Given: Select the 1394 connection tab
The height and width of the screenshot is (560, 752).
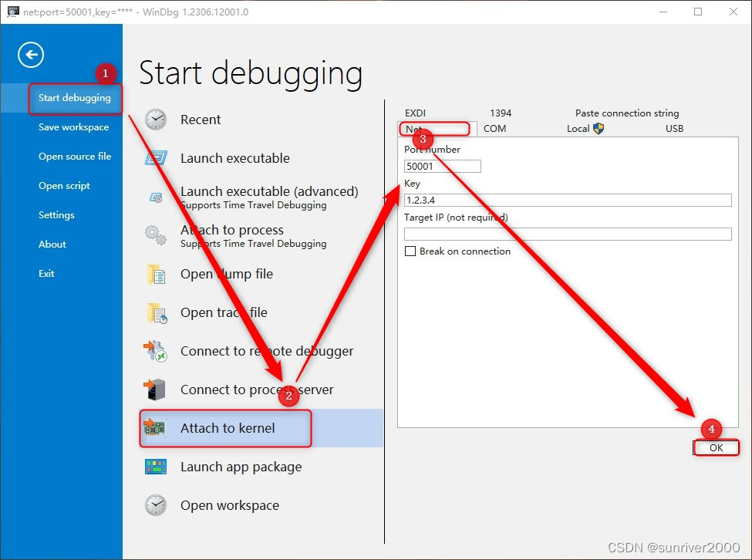Looking at the screenshot, I should [x=501, y=113].
